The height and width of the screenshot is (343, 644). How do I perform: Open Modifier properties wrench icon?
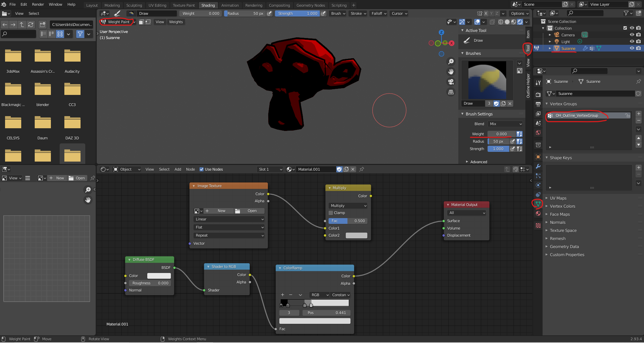pyautogui.click(x=538, y=166)
